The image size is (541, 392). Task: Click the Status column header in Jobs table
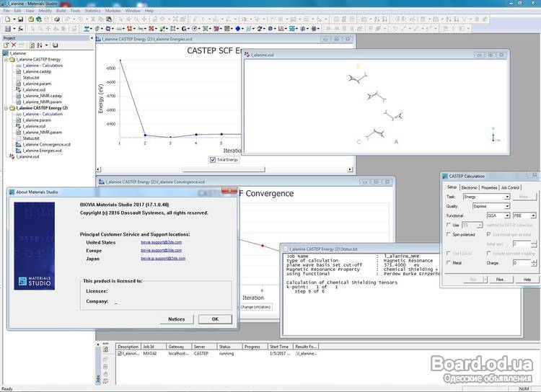pyautogui.click(x=229, y=347)
